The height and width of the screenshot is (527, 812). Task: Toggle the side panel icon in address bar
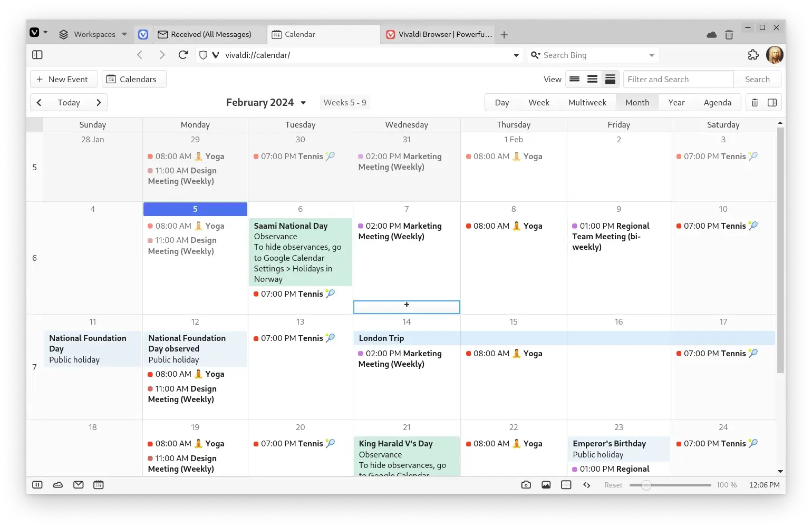coord(37,55)
